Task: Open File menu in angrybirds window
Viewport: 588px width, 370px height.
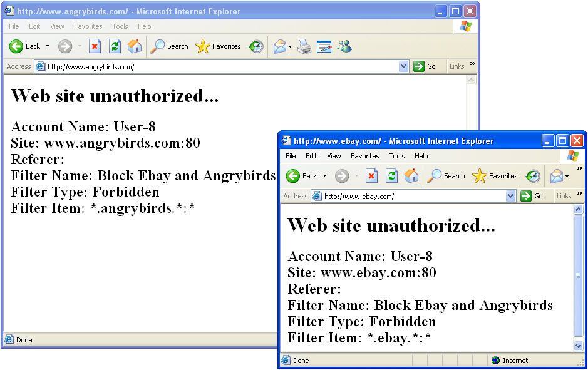Action: (x=14, y=26)
